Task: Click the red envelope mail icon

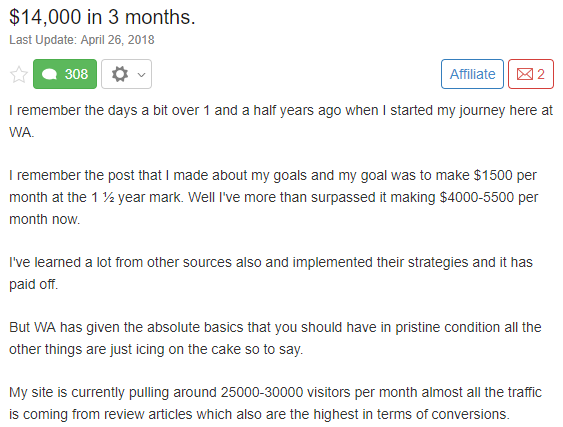Action: (525, 74)
